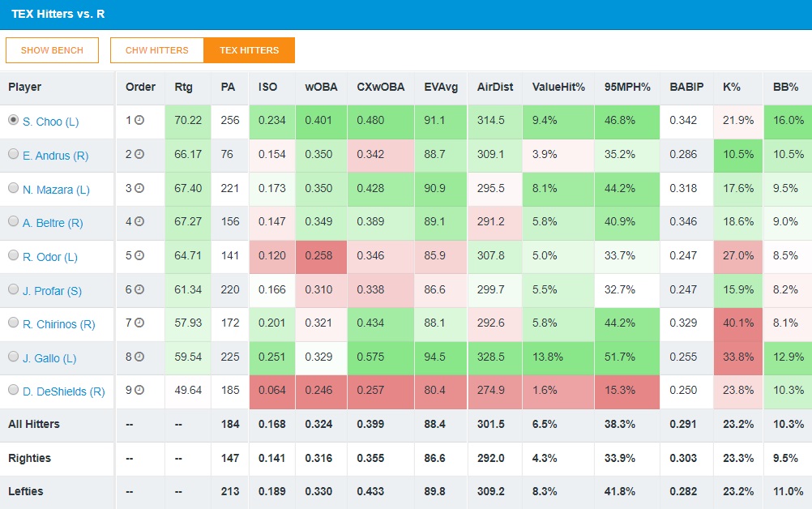The width and height of the screenshot is (812, 509).
Task: Open the R. Chirinos (R) player link
Action: coord(59,325)
